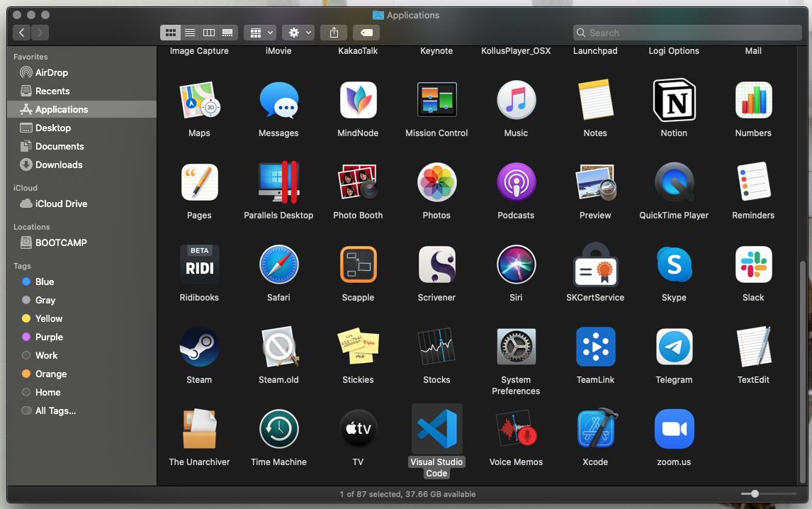This screenshot has width=812, height=509.
Task: Select the Voice Memos icon
Action: pos(516,429)
